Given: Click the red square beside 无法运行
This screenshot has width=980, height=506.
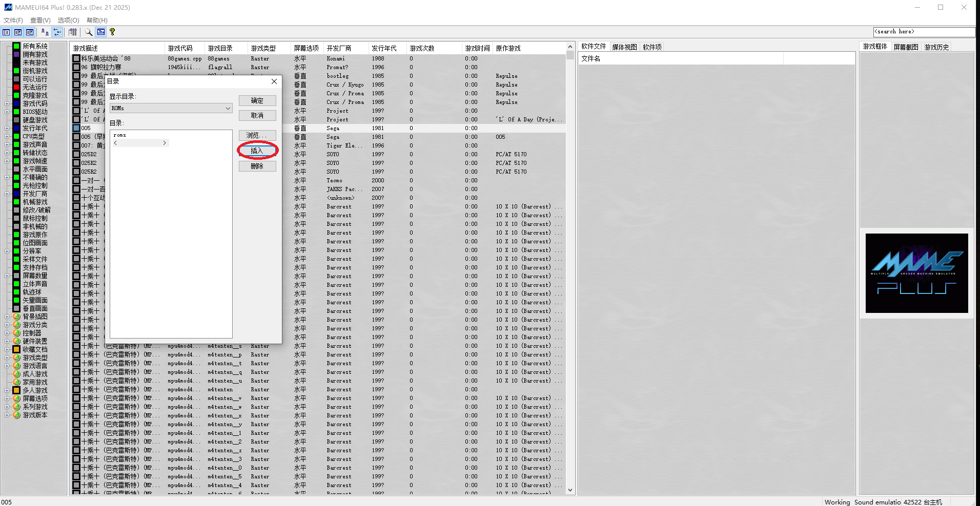Looking at the screenshot, I should pyautogui.click(x=16, y=87).
